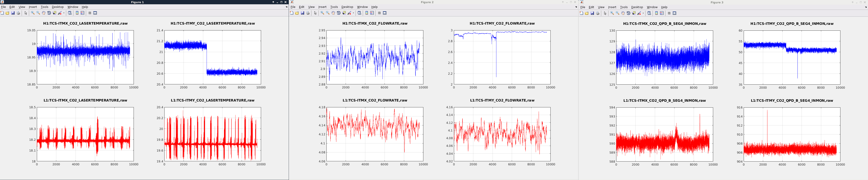
Task: Toggle Data Cursor mode in Figure 2
Action: pyautogui.click(x=344, y=13)
